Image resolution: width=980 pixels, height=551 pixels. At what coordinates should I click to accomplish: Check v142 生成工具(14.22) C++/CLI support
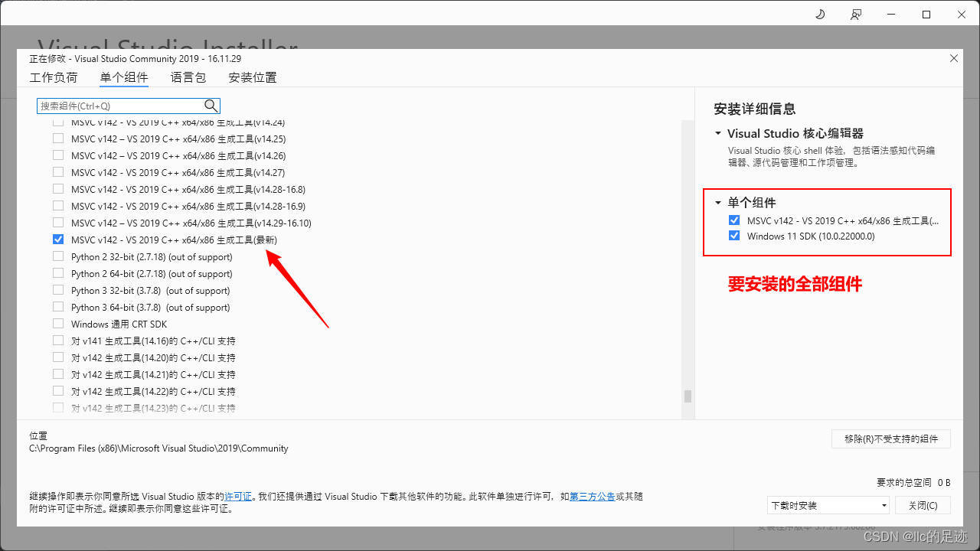pos(58,391)
